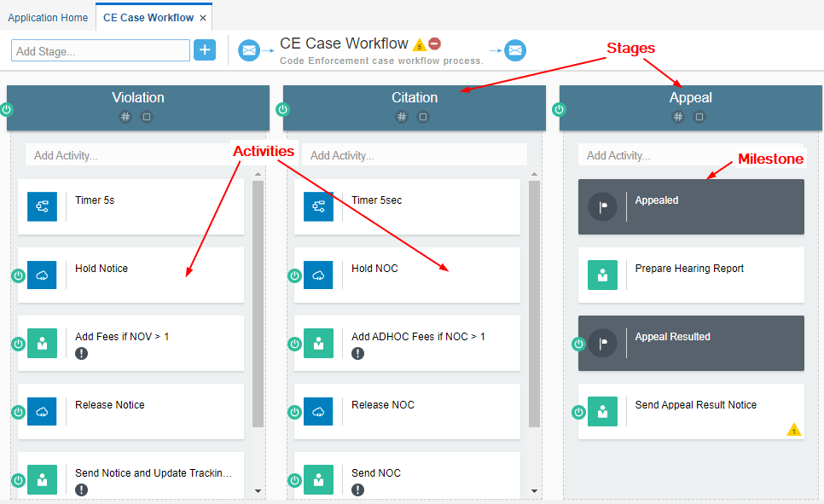Enable the power toggle on Hold Notice activity
Viewport: 824px width, 504px height.
click(18, 275)
